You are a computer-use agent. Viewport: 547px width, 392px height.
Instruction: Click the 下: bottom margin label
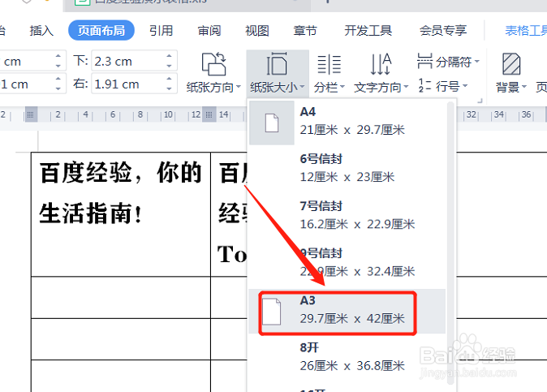pyautogui.click(x=80, y=61)
